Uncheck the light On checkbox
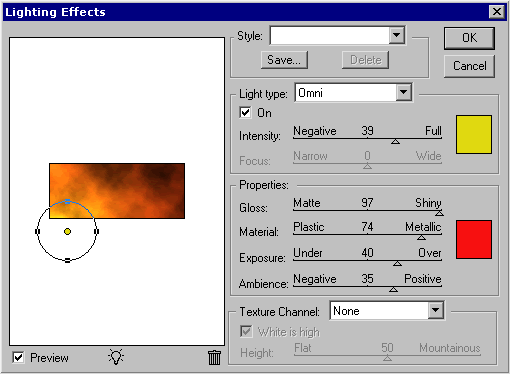The image size is (510, 374). pyautogui.click(x=245, y=112)
